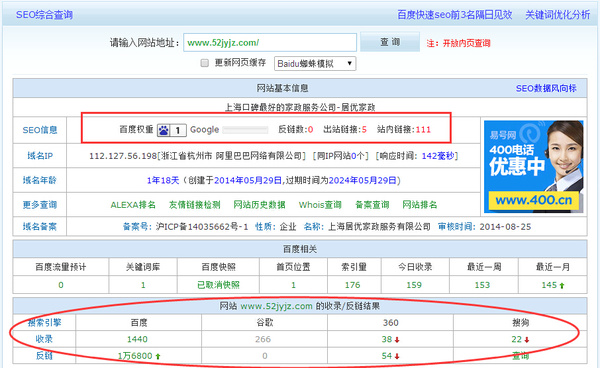600x368 pixels.
Task: Open the 关键词优化分析 link
Action: 557,15
